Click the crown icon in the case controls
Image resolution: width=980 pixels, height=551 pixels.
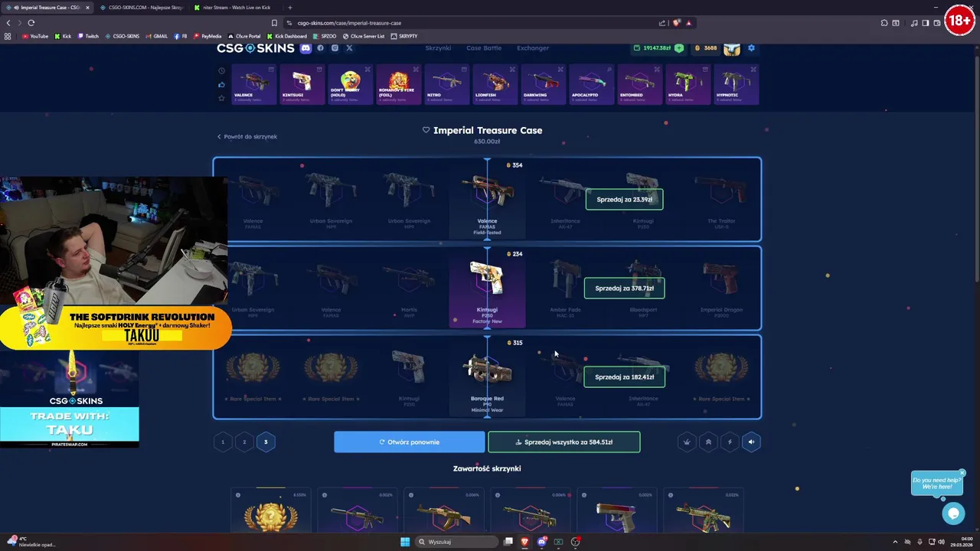pos(687,442)
